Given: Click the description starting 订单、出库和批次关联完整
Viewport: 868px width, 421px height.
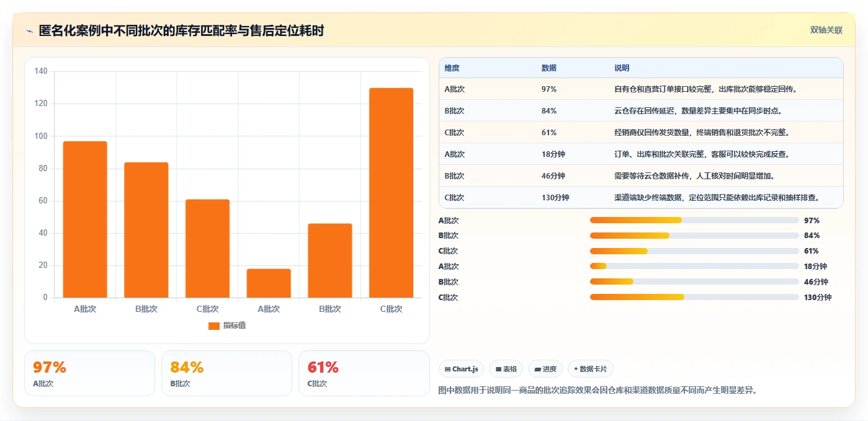Looking at the screenshot, I should (702, 154).
